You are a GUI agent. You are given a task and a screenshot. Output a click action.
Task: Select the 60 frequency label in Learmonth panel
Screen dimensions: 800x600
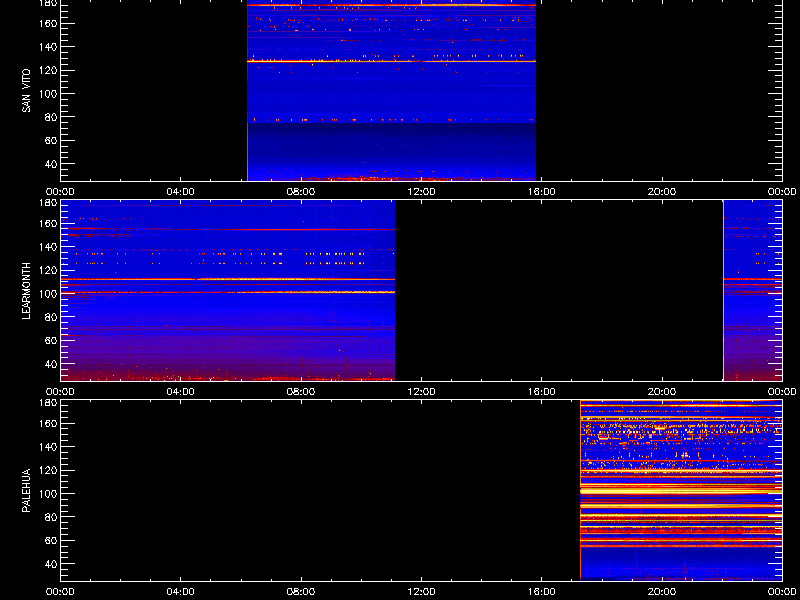pyautogui.click(x=52, y=341)
